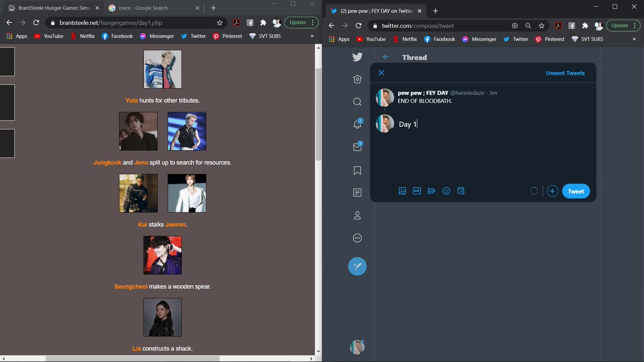Bookmark the brantsteele.net page with star
The width and height of the screenshot is (644, 362).
coord(219,23)
